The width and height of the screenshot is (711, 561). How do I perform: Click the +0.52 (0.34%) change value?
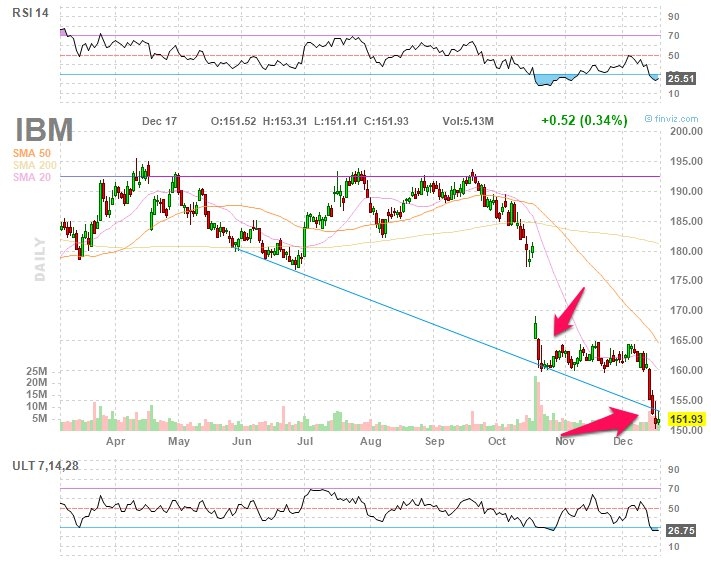[x=584, y=120]
